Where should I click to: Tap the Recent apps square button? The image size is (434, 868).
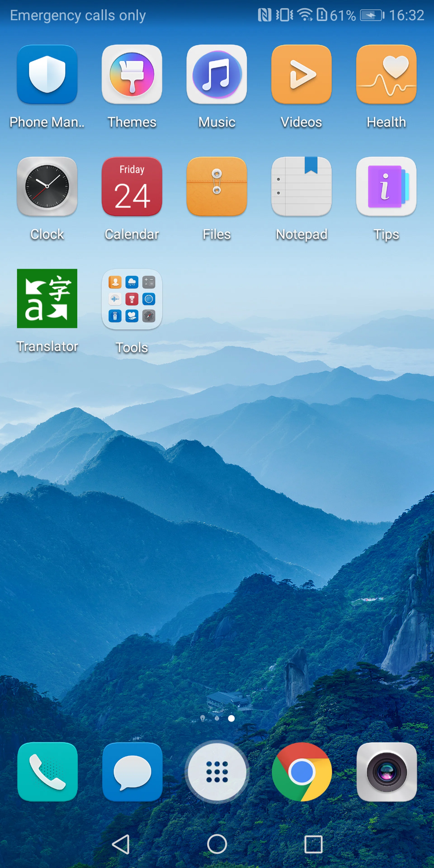[x=313, y=844]
